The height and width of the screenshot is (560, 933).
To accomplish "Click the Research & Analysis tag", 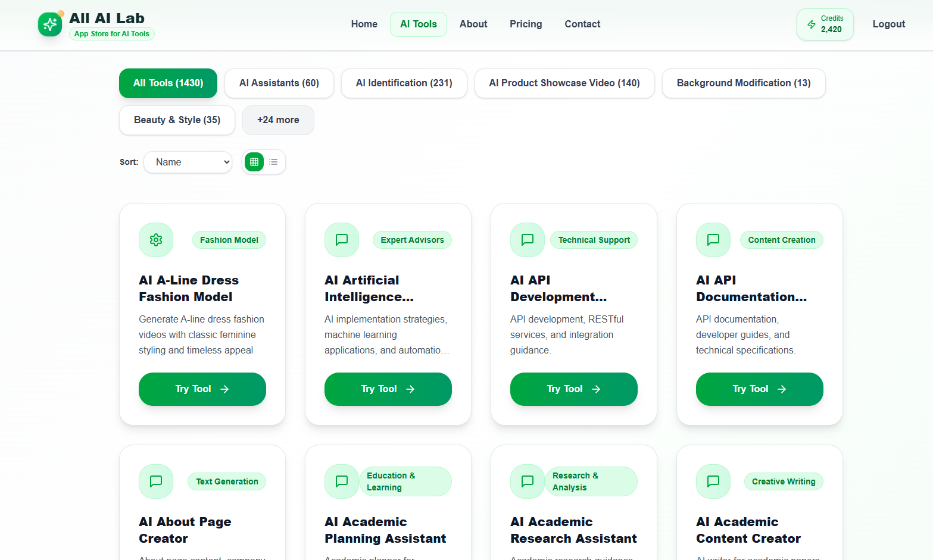I will pos(591,481).
